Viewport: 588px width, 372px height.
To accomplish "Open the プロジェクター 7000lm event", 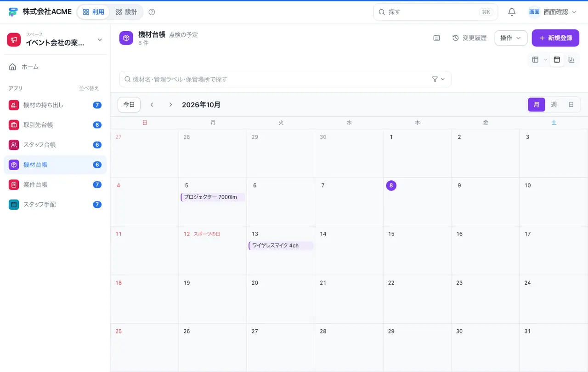I will 213,197.
